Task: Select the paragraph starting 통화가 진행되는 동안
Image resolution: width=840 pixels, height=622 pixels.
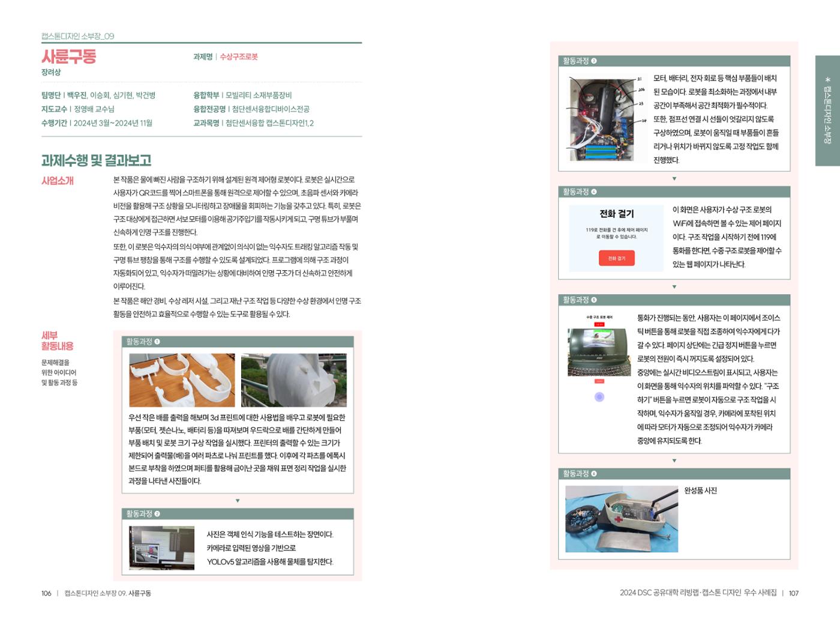Action: [x=709, y=379]
